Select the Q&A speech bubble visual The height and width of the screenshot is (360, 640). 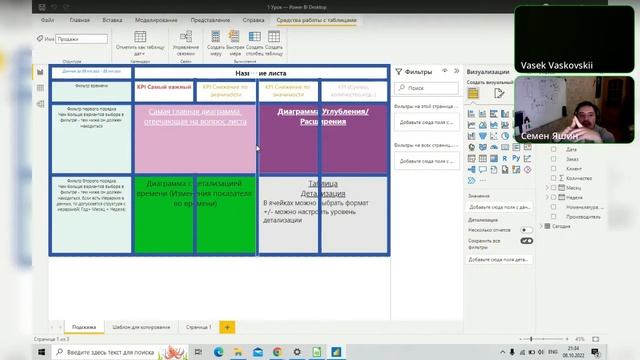pos(482,169)
